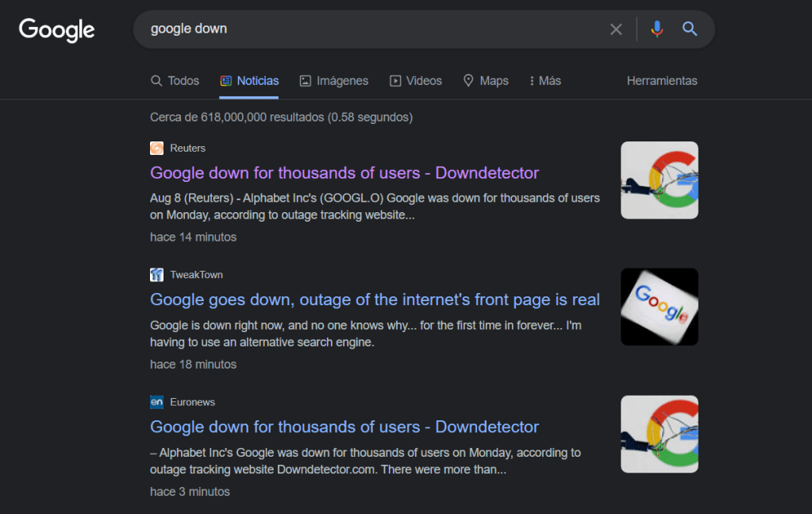Go to the Videos tab
The width and height of the screenshot is (812, 514).
click(415, 81)
